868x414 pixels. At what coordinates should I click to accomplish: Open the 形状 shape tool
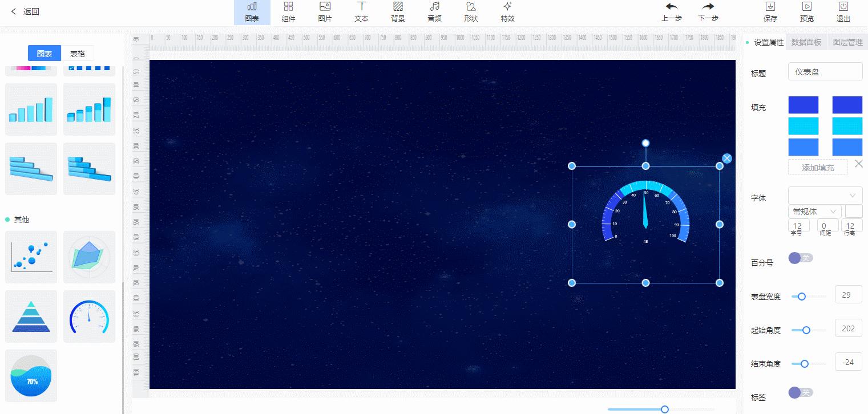coord(471,12)
